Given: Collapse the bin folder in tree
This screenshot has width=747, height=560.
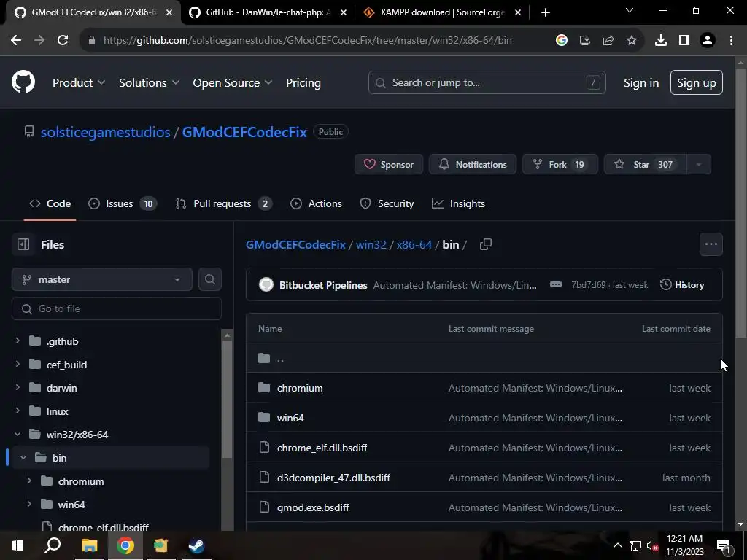Looking at the screenshot, I should tap(23, 457).
